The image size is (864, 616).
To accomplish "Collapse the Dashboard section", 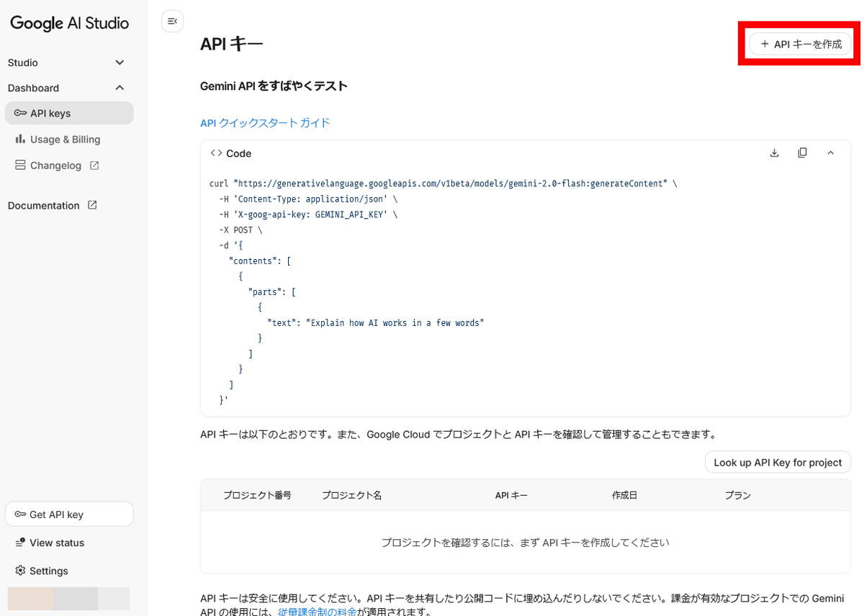I will click(x=120, y=88).
